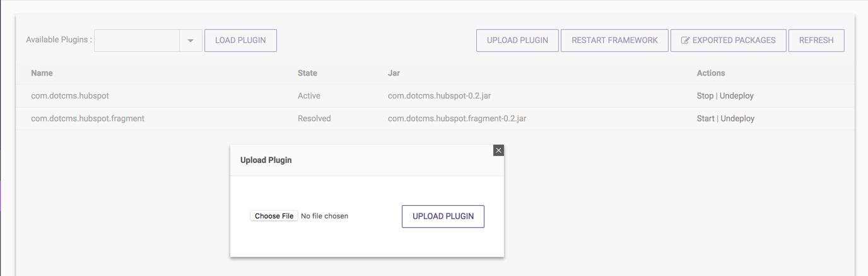Select the com.dotcms.hubspot row name
Image resolution: width=868 pixels, height=276 pixels.
click(x=70, y=96)
